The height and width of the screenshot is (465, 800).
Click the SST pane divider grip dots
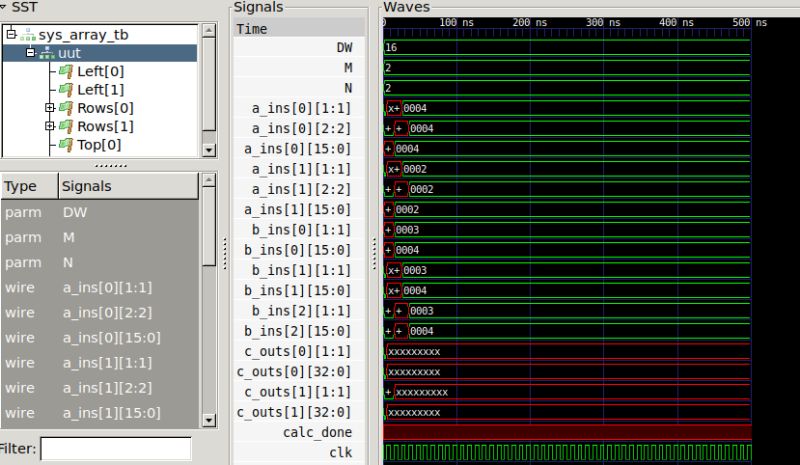[111, 165]
